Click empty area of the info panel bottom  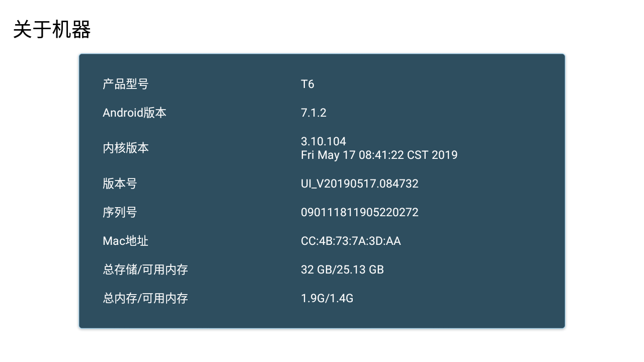pos(322,318)
